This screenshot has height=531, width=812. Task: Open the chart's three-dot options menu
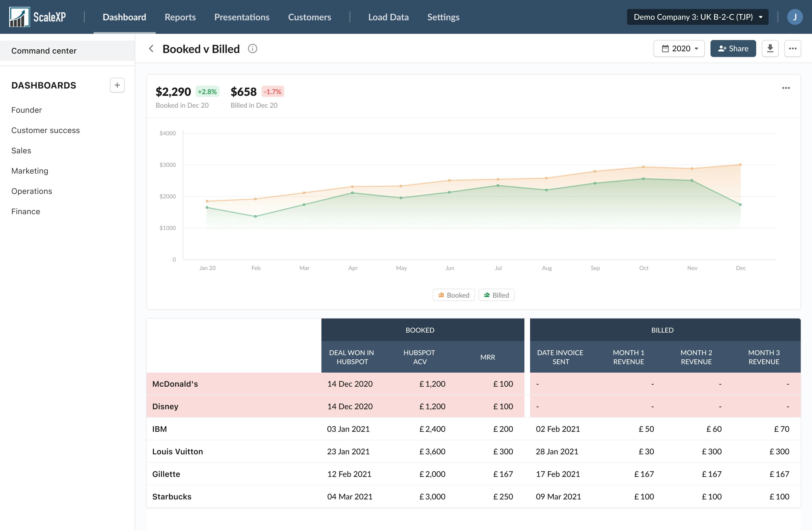click(x=786, y=88)
